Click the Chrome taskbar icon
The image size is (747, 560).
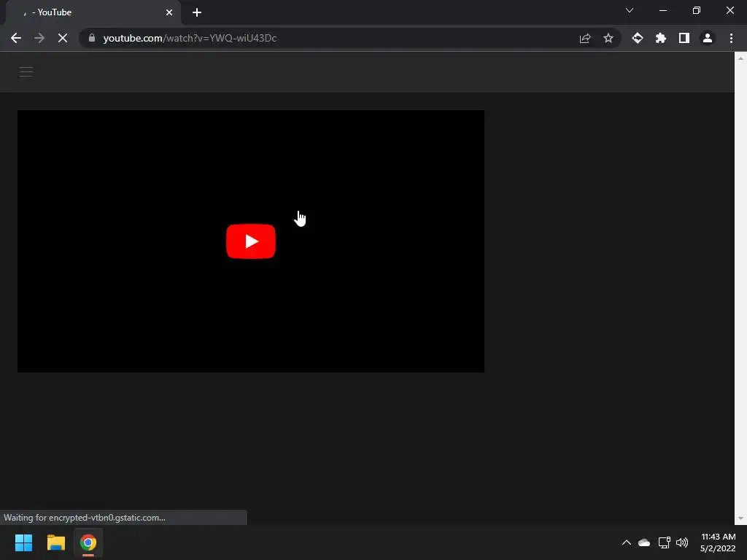coord(88,542)
